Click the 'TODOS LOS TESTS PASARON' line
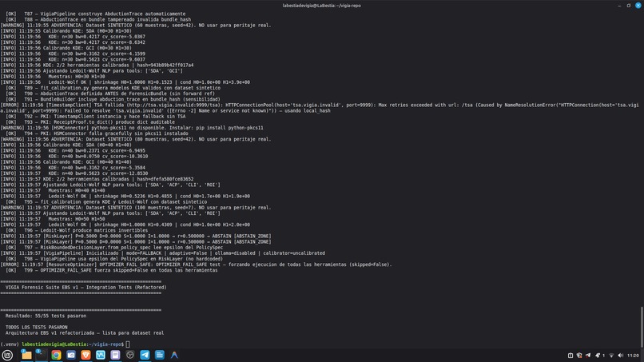644x362 pixels. 36,327
